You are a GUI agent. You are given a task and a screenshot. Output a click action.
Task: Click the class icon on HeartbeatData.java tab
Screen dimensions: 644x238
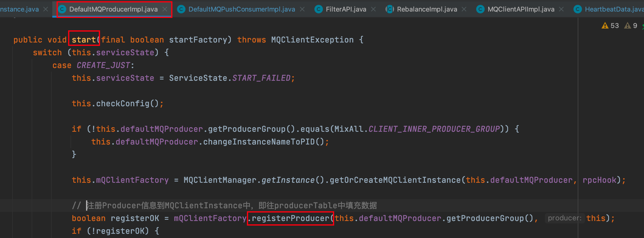tap(578, 9)
